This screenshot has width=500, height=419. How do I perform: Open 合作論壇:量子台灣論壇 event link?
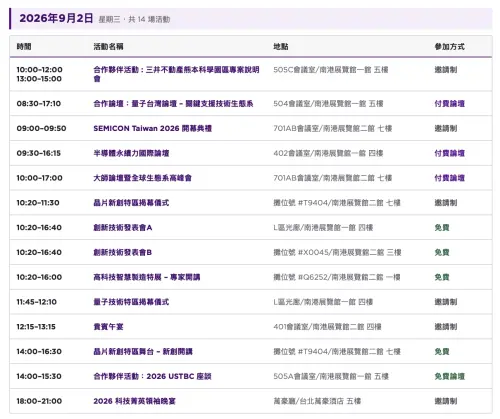click(173, 104)
